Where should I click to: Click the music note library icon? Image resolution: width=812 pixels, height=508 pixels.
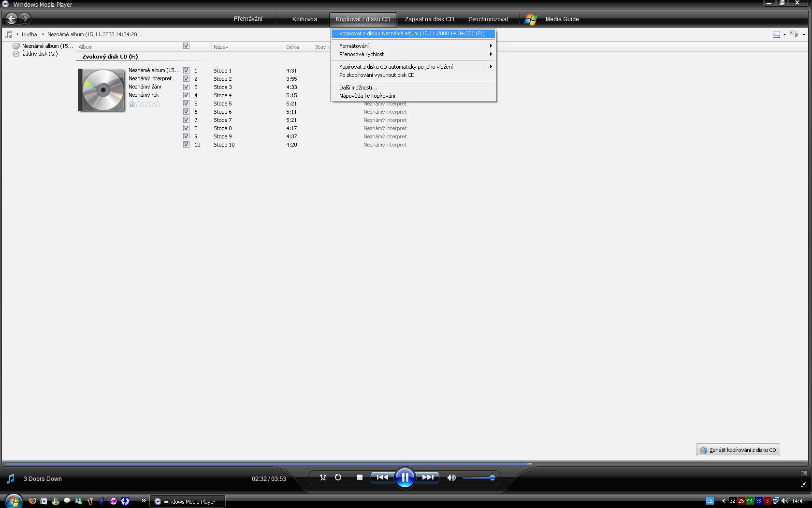(x=8, y=34)
